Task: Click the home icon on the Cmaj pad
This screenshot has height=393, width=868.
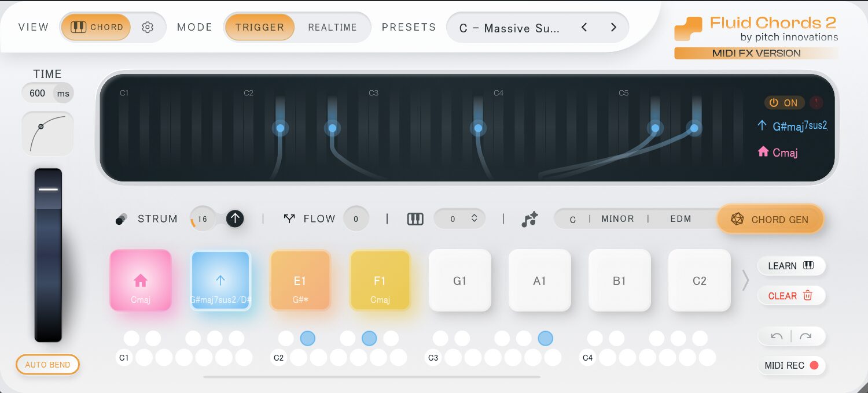Action: pos(141,280)
